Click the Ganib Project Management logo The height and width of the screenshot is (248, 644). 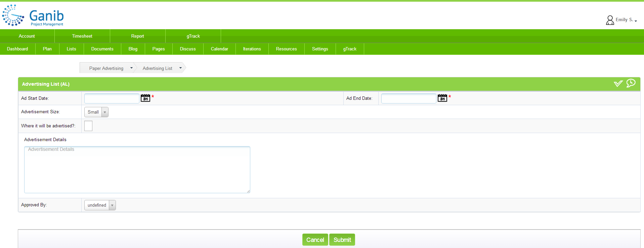pos(33,16)
